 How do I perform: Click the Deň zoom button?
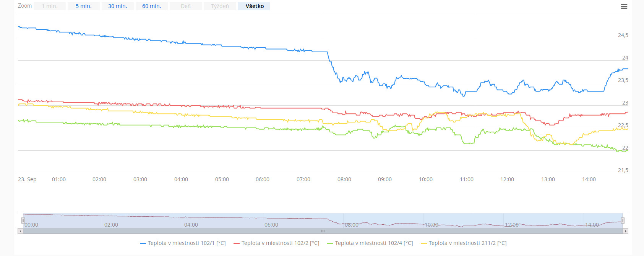186,6
